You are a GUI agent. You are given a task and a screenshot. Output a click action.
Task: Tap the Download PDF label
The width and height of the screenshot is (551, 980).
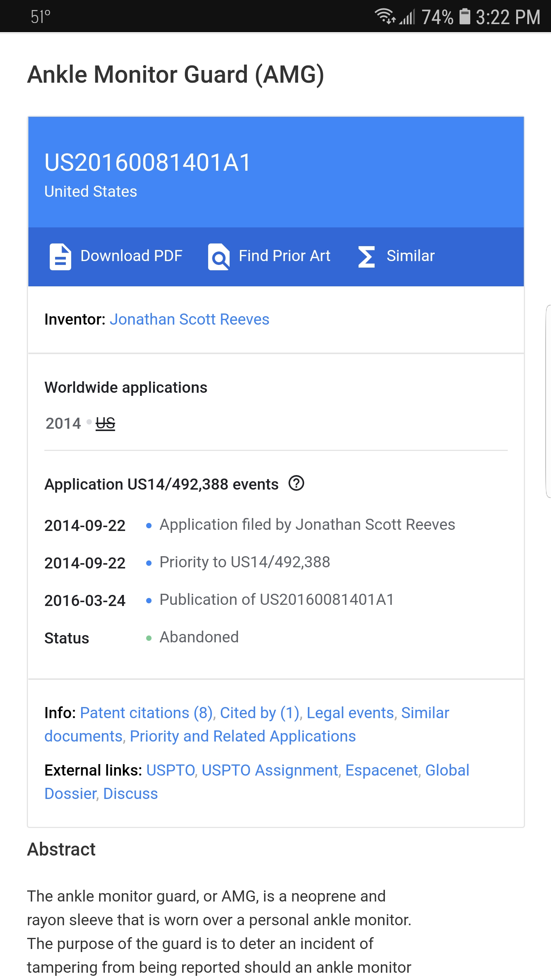pyautogui.click(x=131, y=256)
